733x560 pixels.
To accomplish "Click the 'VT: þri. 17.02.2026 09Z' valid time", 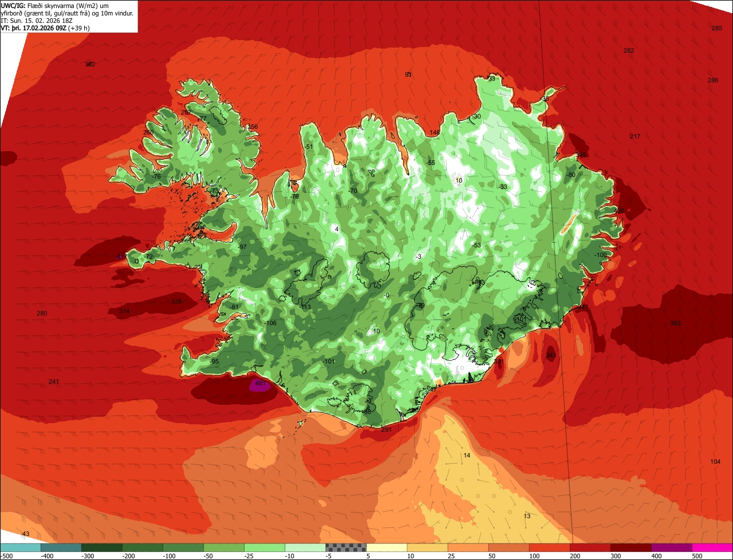I will coord(34,28).
